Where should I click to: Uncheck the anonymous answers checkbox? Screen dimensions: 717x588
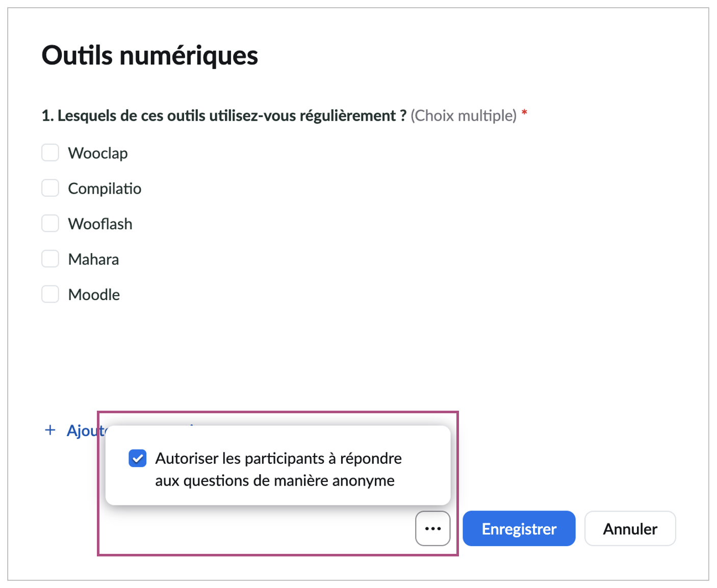coord(138,458)
